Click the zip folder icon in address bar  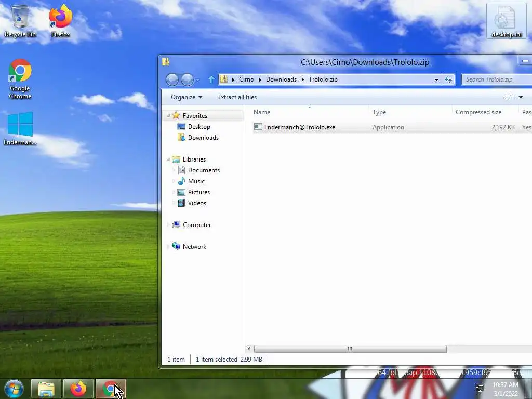224,79
